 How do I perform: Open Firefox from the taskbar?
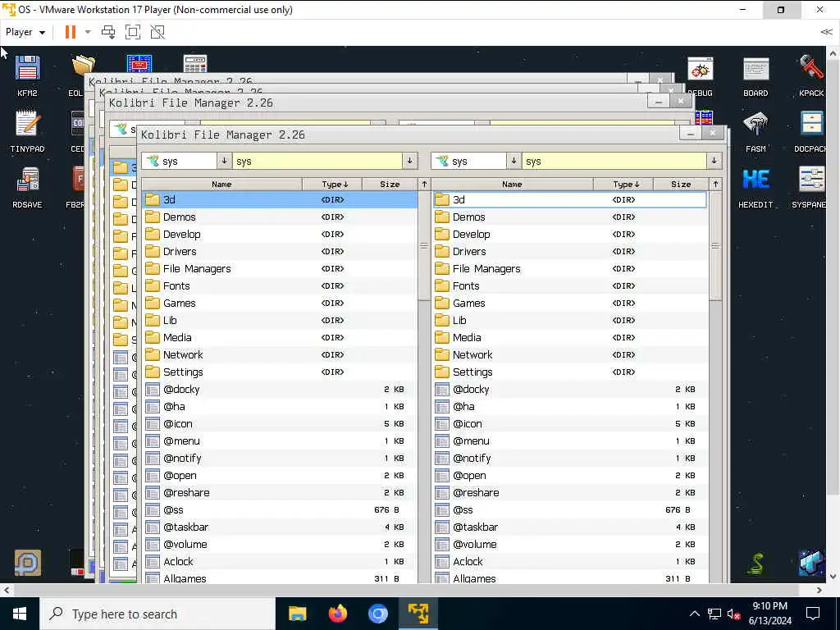click(337, 614)
